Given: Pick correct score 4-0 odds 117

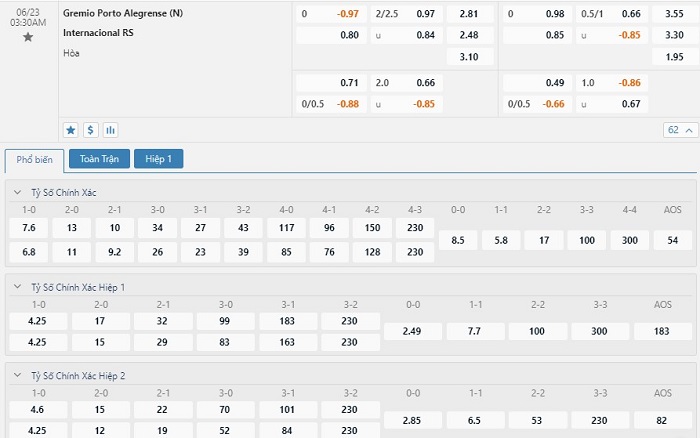Looking at the screenshot, I should click(x=287, y=228).
